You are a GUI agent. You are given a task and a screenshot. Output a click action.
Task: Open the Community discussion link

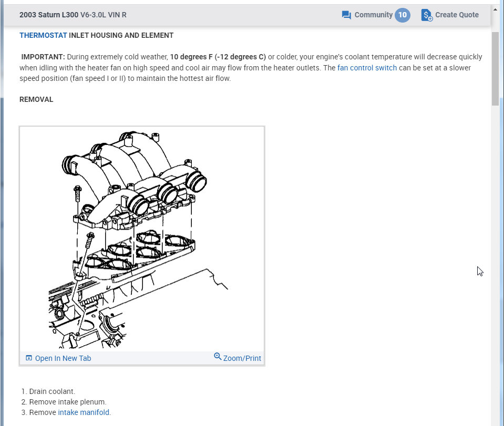pos(373,15)
